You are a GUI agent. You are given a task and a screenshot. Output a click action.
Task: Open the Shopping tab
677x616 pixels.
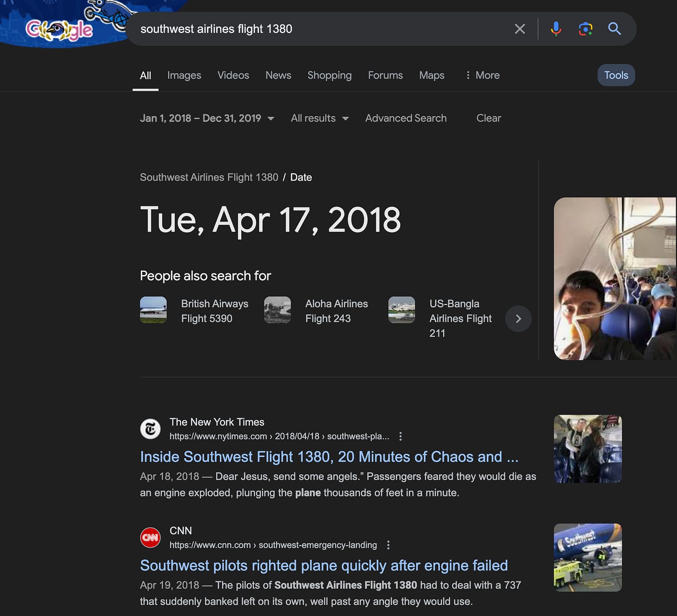[x=330, y=75]
